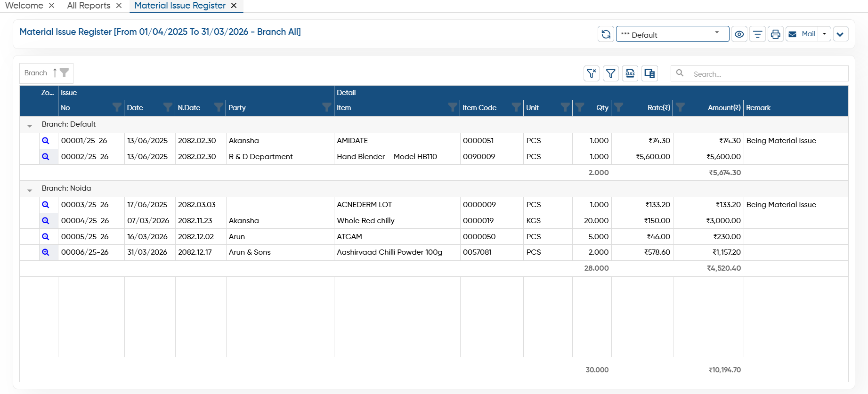Open filter for the Item column
The height and width of the screenshot is (394, 868).
tap(453, 107)
